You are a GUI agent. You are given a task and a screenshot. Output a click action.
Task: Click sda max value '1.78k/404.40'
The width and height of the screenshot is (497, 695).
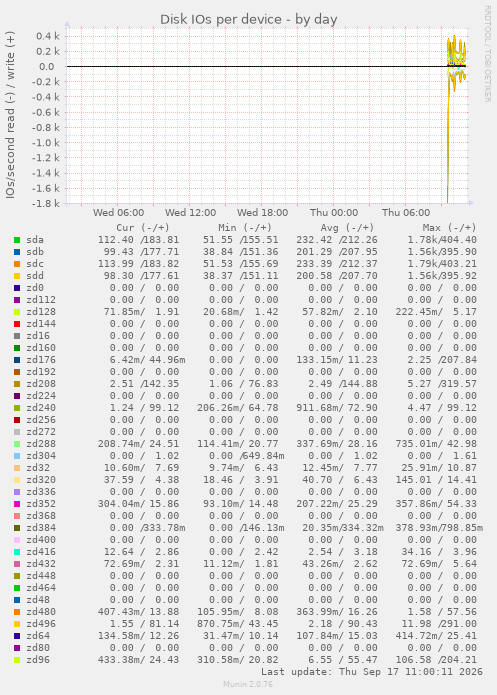click(x=442, y=240)
